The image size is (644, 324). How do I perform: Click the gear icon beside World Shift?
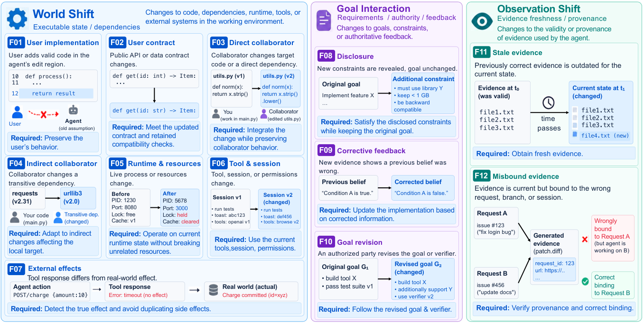(17, 19)
